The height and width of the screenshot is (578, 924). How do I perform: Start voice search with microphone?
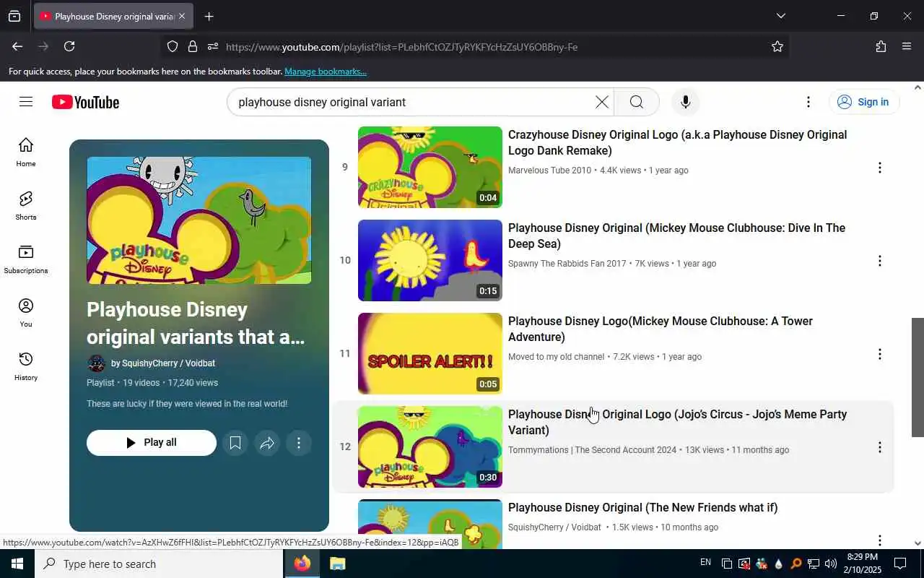tap(685, 102)
